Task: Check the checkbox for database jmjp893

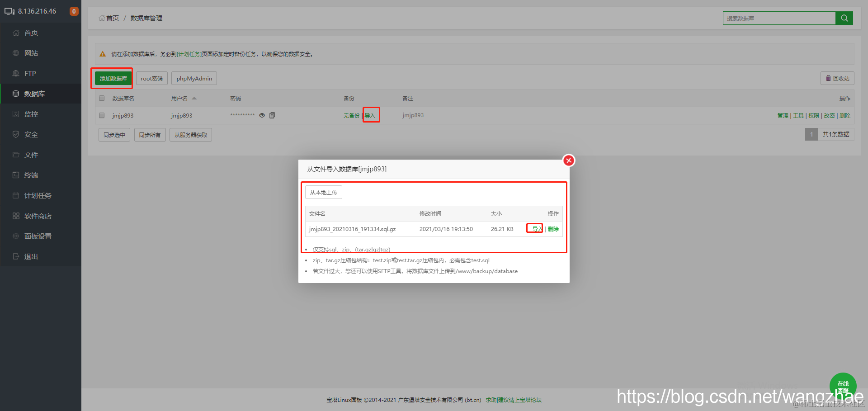Action: [101, 115]
